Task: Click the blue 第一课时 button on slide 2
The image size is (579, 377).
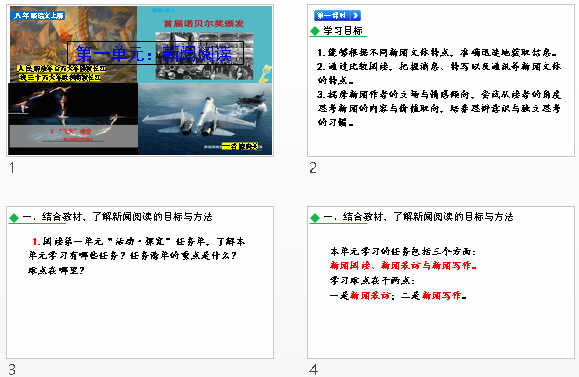Action: coord(337,16)
